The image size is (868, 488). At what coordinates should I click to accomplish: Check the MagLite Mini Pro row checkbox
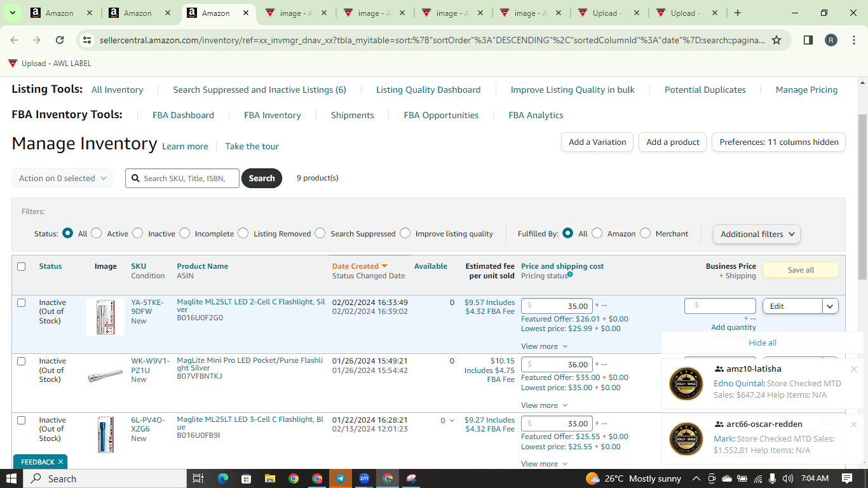[21, 361]
